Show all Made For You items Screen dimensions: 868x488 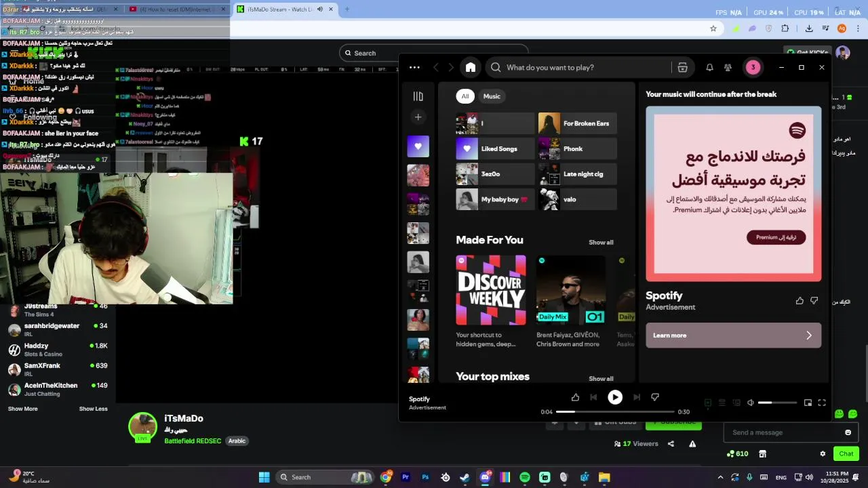tap(601, 243)
